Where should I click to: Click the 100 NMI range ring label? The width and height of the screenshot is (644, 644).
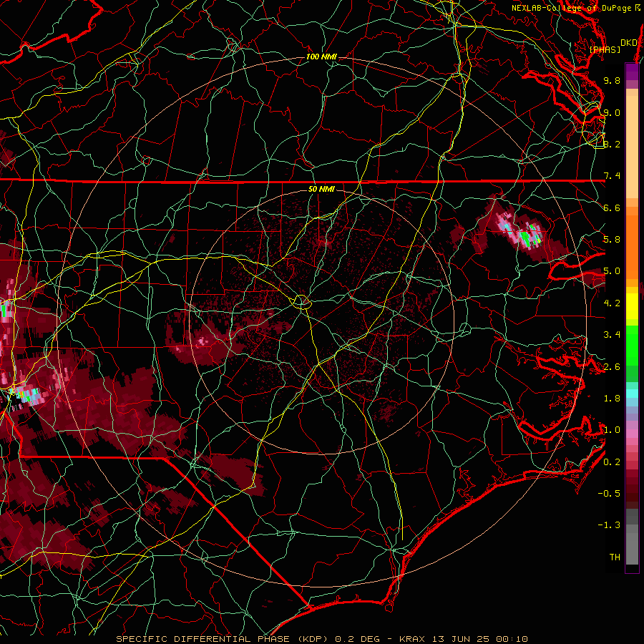coord(321,57)
